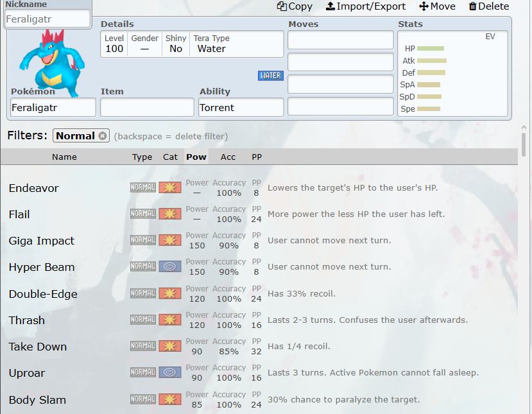
Task: Click Endeavor's physical category icon
Action: (x=170, y=187)
